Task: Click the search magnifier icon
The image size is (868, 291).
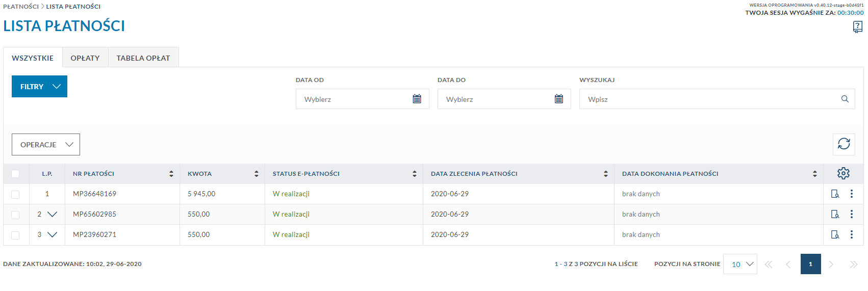Action: (845, 99)
